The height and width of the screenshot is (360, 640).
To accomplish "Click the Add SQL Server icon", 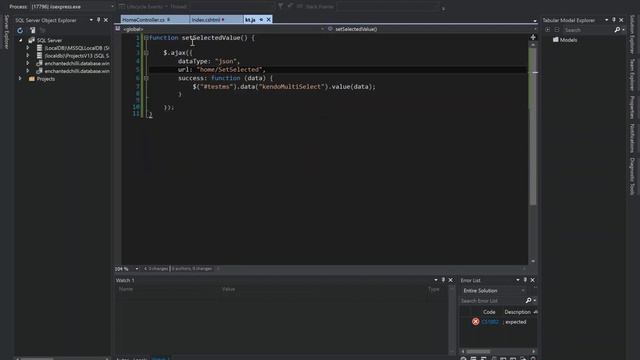I will pos(33,31).
